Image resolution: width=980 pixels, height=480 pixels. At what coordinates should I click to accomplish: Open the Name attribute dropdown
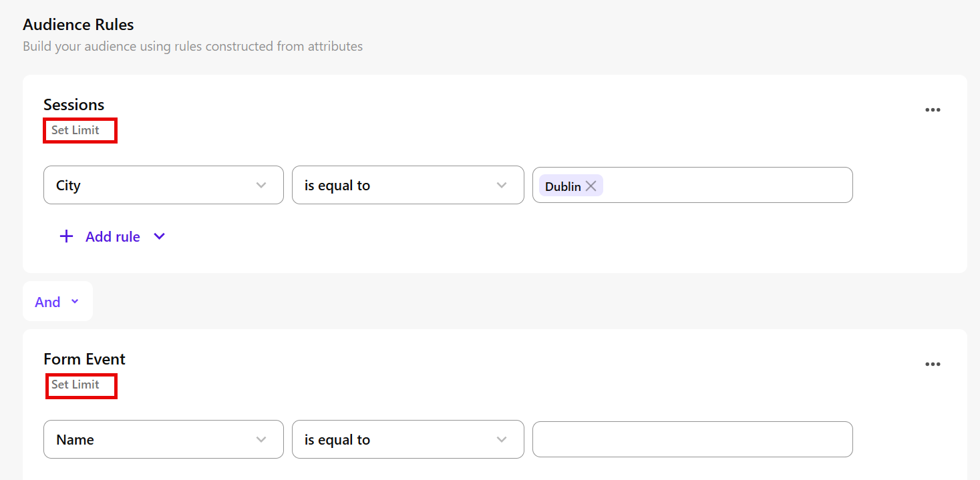164,439
